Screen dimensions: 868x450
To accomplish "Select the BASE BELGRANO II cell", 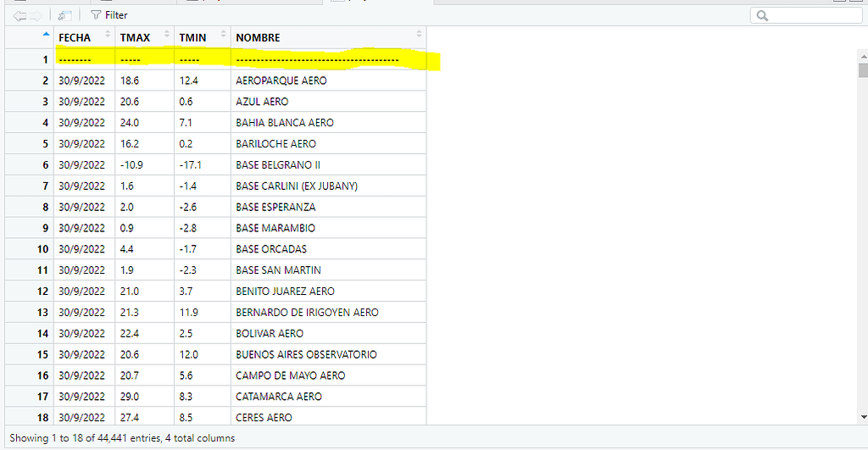I will 278,165.
